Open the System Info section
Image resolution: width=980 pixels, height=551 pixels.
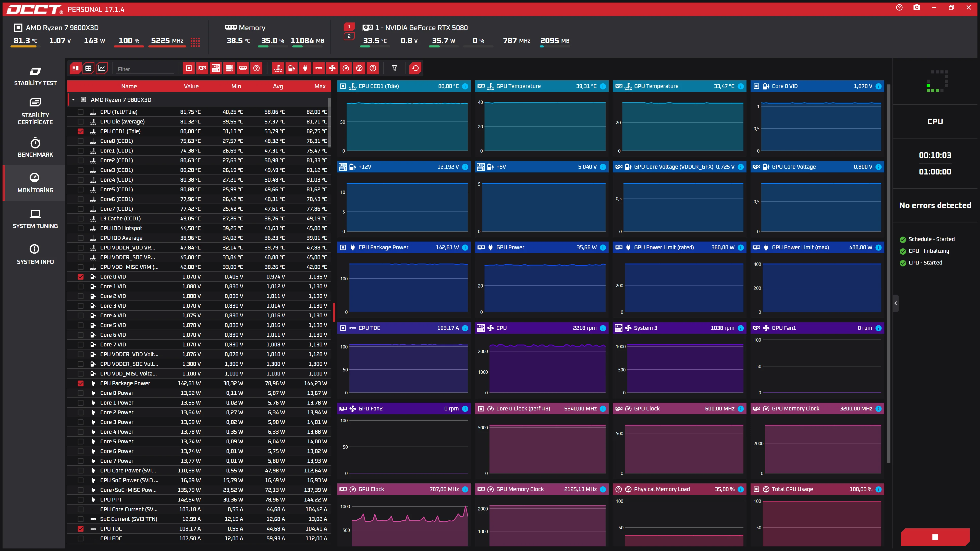(35, 255)
